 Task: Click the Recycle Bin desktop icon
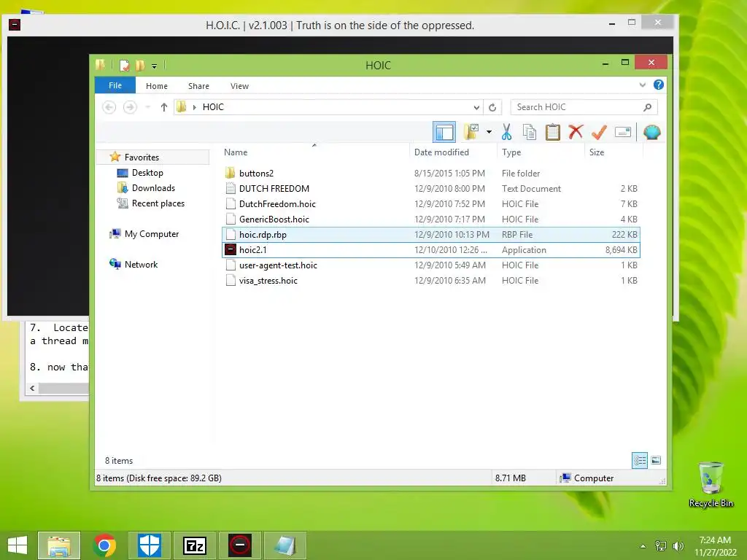tap(711, 485)
